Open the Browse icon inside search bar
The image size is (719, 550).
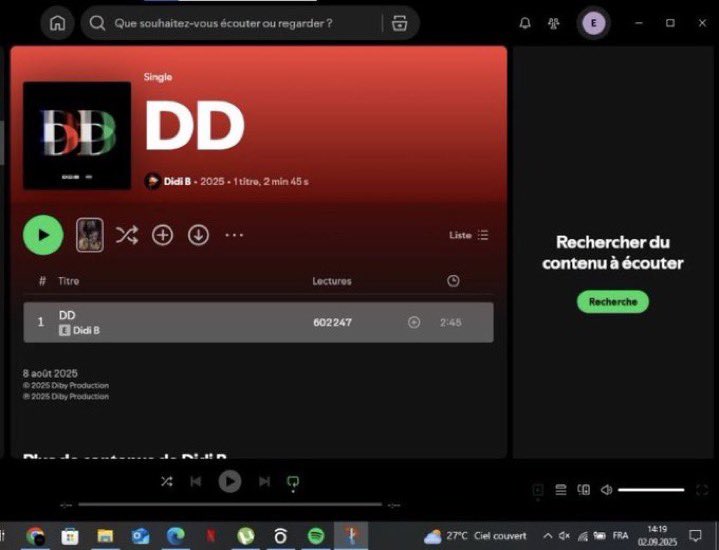click(399, 23)
